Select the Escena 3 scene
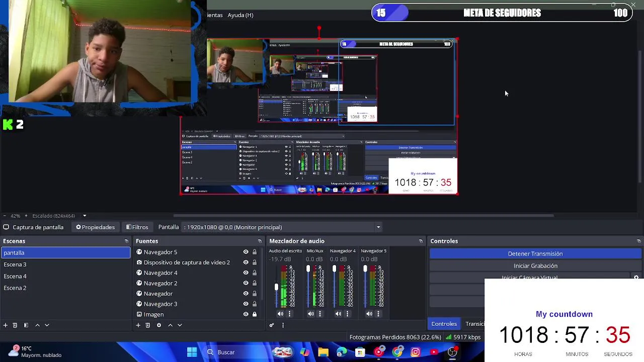Screen dimensions: 644x362 tap(66, 264)
